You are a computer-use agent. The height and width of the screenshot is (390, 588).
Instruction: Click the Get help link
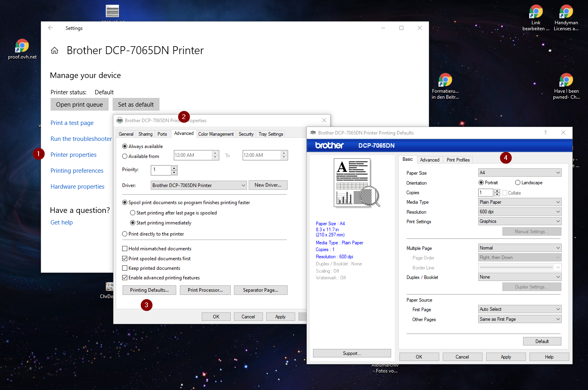click(62, 222)
